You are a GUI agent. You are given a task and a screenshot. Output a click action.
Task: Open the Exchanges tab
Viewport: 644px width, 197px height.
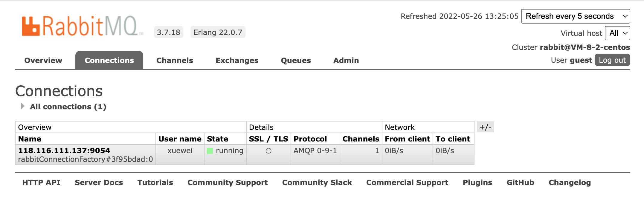pos(237,60)
